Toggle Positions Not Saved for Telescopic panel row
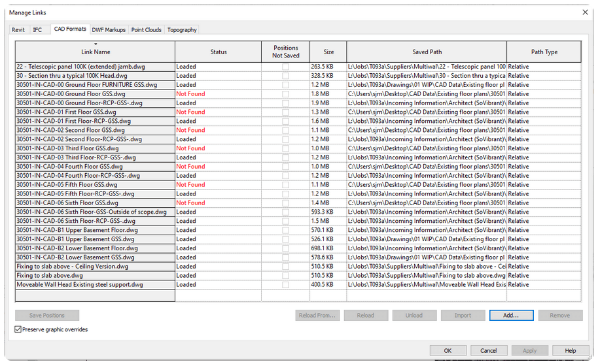The width and height of the screenshot is (598, 364). [x=285, y=67]
